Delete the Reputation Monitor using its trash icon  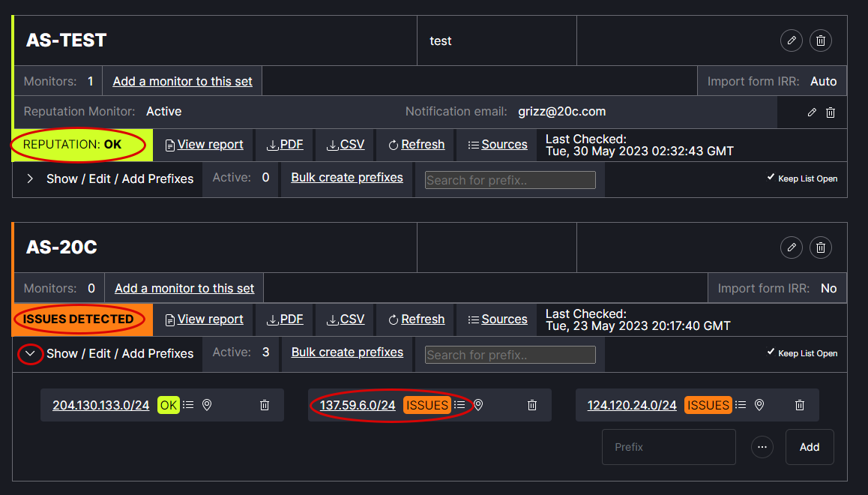click(831, 112)
